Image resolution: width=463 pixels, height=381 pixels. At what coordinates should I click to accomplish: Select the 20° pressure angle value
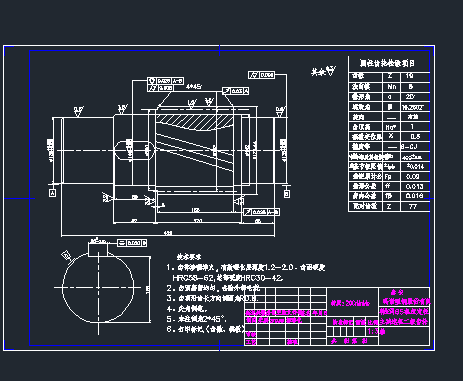(410, 97)
